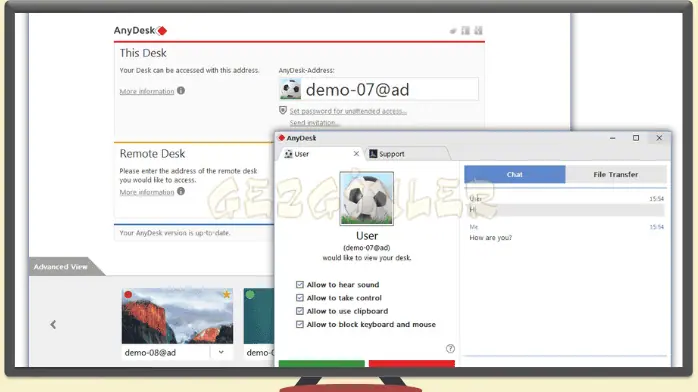Toggle the favorite star on demo-08@ad

click(227, 294)
